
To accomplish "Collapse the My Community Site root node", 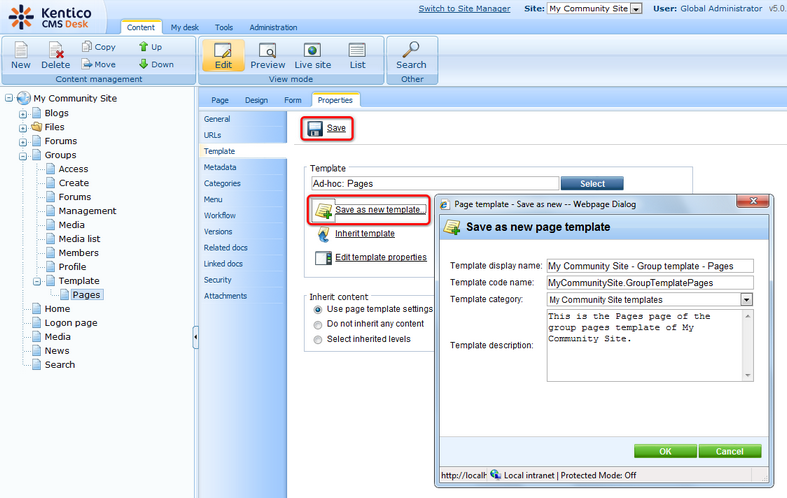I will click(x=9, y=98).
